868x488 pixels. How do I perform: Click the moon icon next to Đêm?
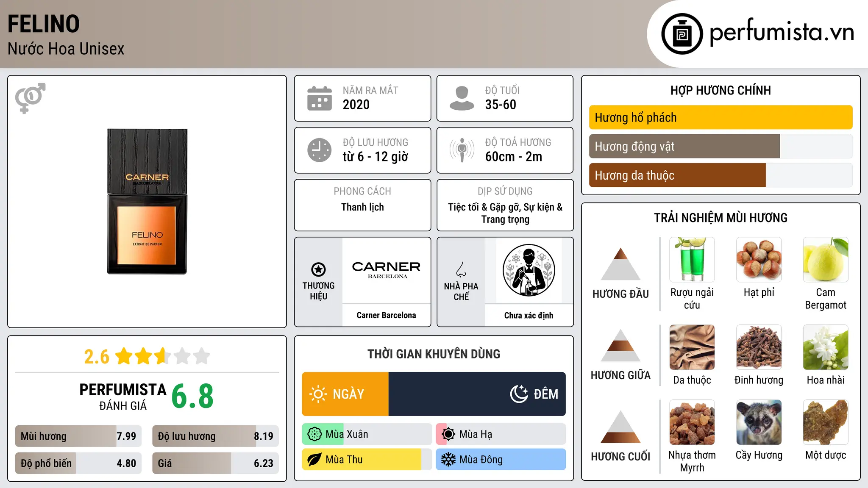[x=519, y=394]
